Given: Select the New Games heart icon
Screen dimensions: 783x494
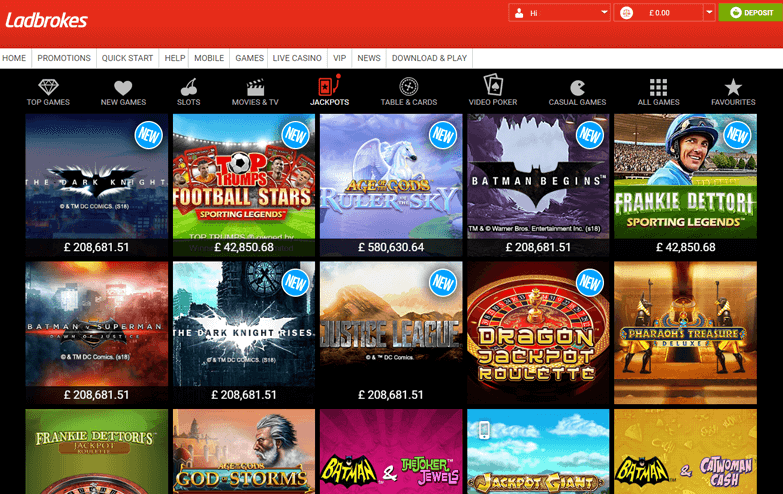Looking at the screenshot, I should tap(123, 88).
